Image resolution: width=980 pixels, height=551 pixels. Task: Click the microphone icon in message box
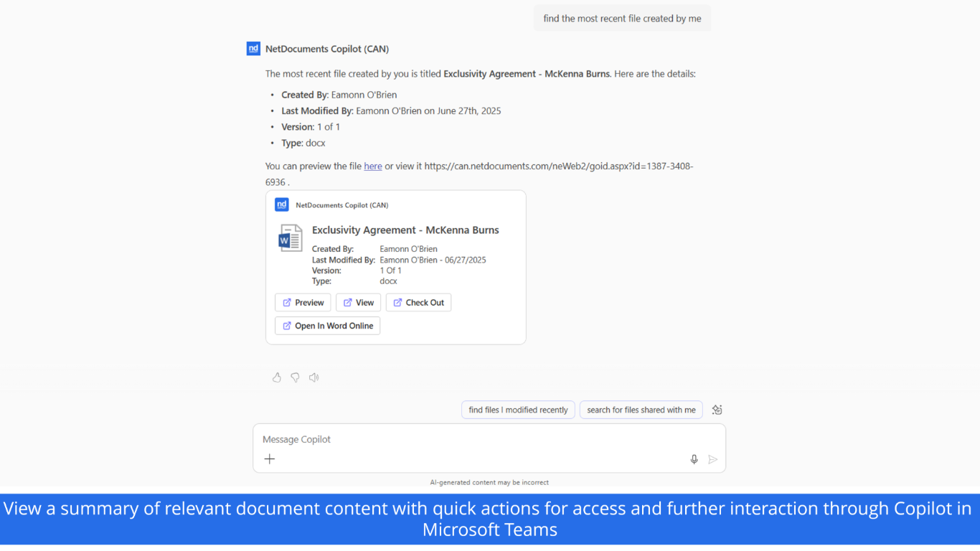coord(694,459)
